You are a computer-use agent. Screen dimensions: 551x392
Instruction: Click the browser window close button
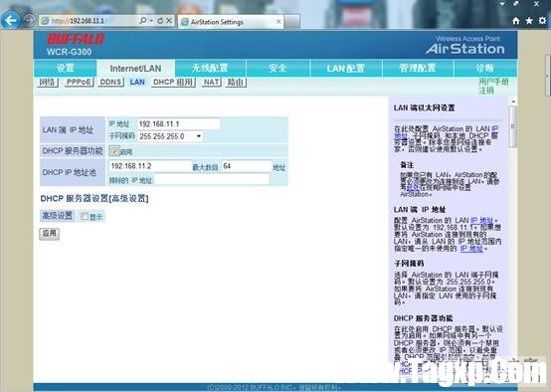(537, 4)
